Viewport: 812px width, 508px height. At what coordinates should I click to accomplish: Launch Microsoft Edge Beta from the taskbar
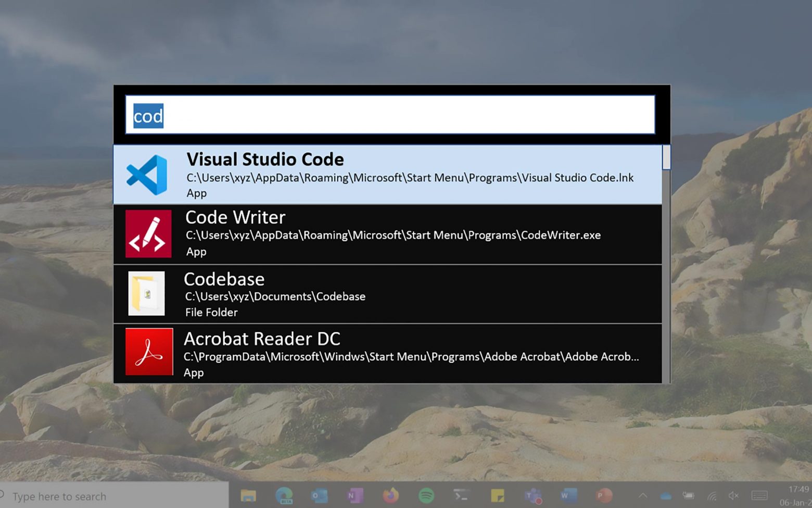[285, 495]
